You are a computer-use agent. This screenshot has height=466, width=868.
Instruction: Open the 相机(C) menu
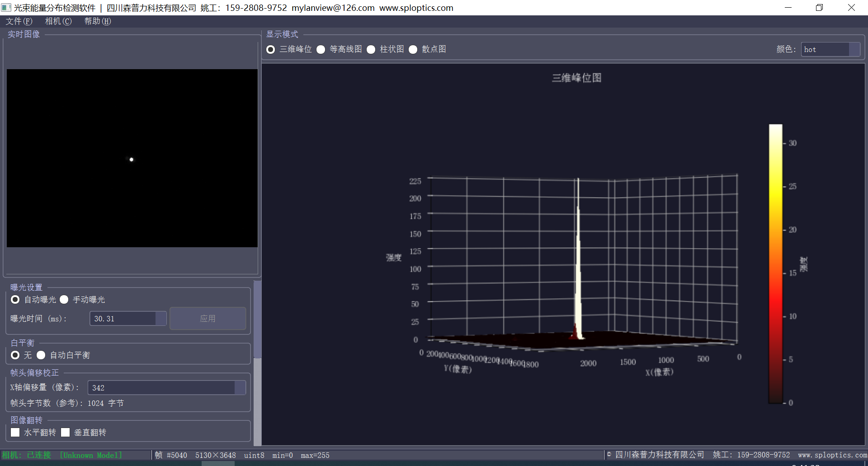[58, 21]
